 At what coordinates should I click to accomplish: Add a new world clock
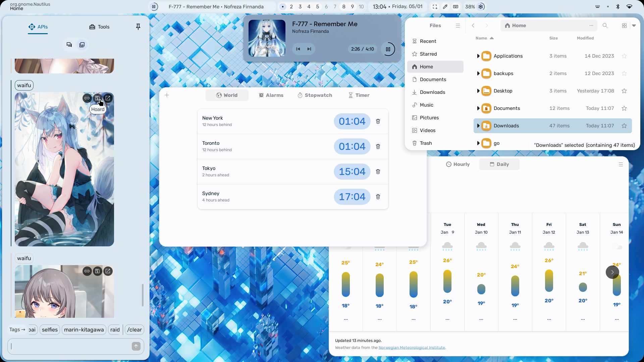tap(167, 95)
